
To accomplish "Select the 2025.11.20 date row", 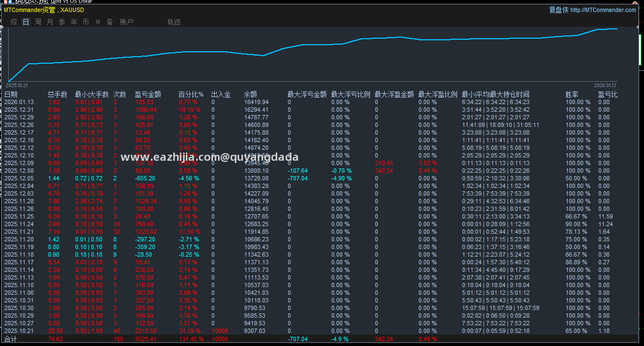I will (19, 240).
